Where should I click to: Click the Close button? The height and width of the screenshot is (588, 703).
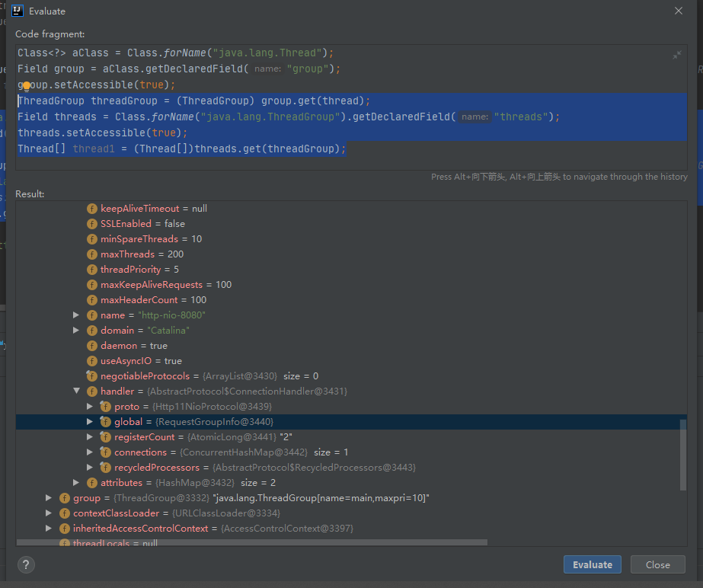click(x=658, y=564)
